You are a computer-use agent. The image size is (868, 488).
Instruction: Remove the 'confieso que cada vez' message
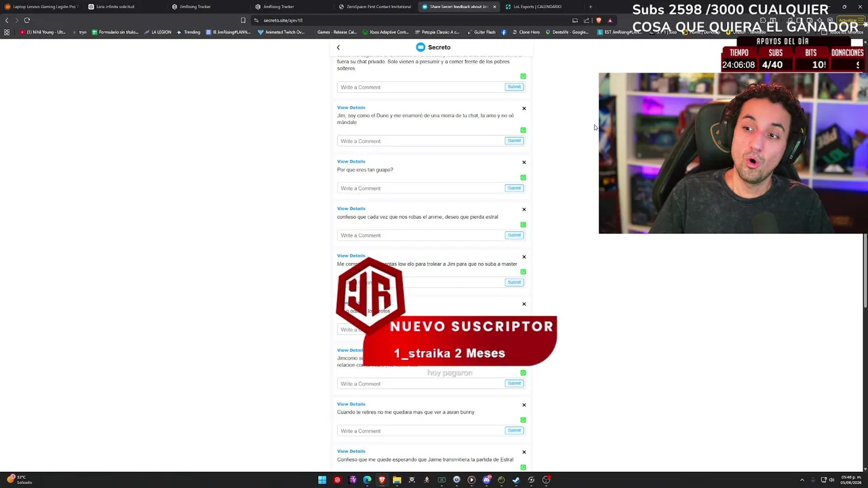click(x=524, y=209)
